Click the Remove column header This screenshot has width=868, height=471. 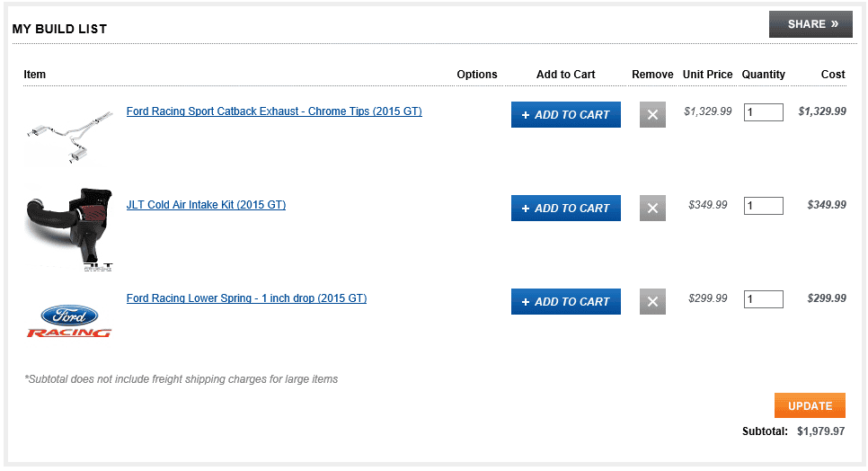pos(652,75)
